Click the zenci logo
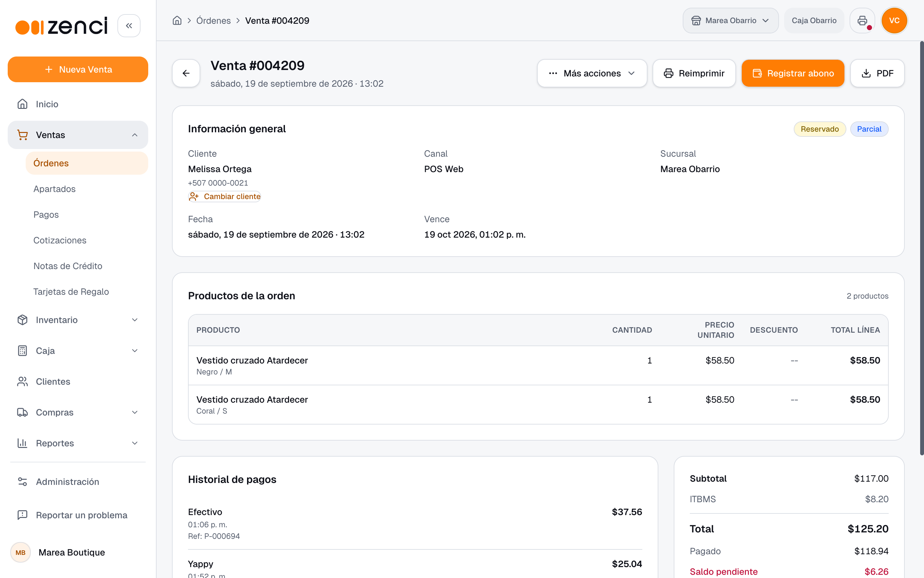Image resolution: width=924 pixels, height=578 pixels. pyautogui.click(x=62, y=26)
